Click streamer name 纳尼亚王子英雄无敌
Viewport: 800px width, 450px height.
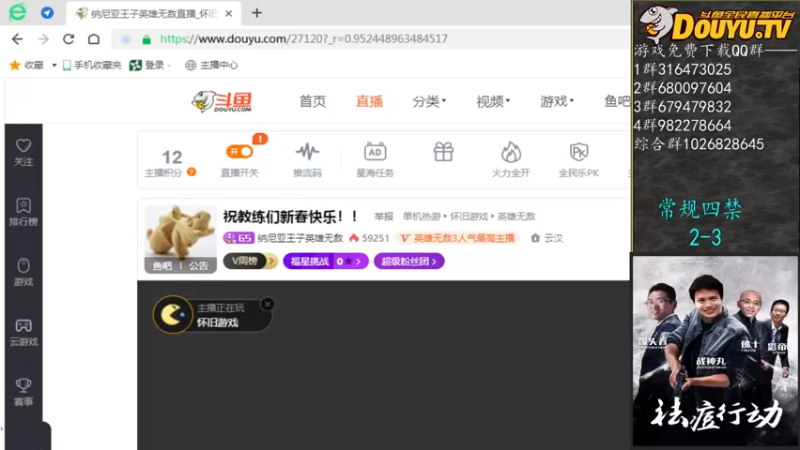click(300, 238)
